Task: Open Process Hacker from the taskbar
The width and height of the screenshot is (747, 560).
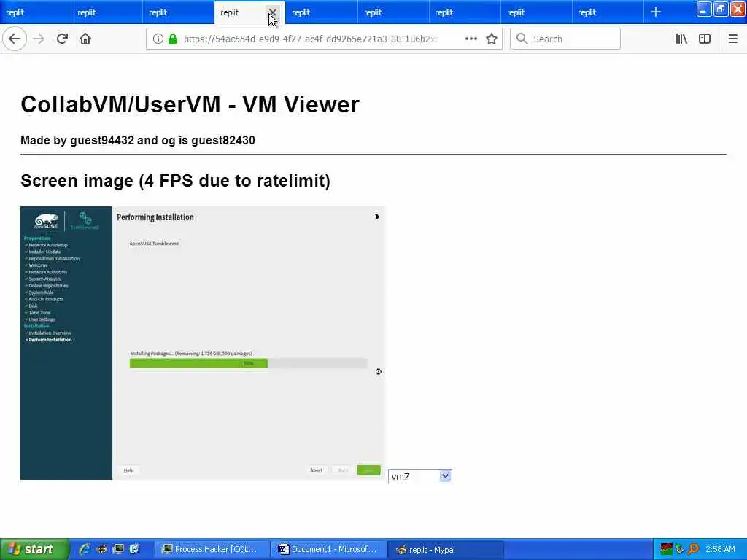Action: click(x=212, y=549)
